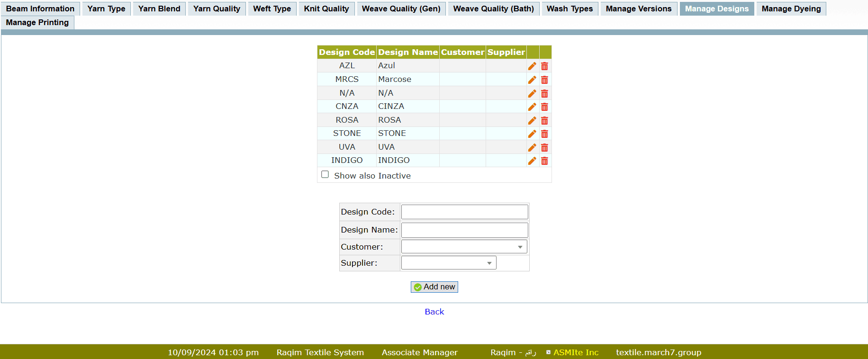
Task: Go to the Manage Printing tab
Action: (37, 22)
